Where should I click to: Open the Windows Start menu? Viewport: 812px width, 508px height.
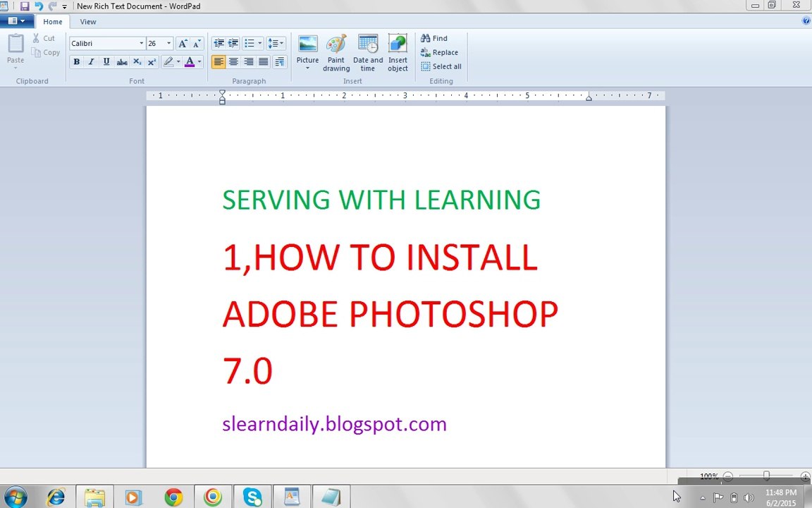(15, 497)
